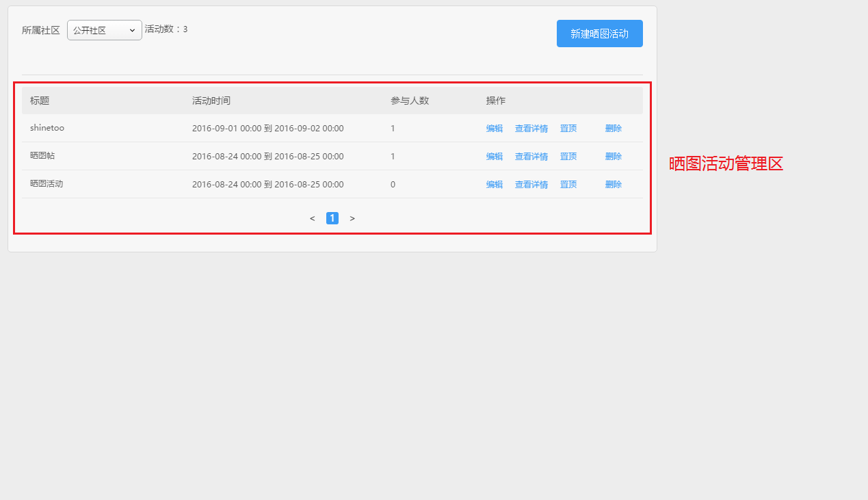This screenshot has width=868, height=500.
Task: Pin the shinetoo activity to top
Action: point(568,129)
